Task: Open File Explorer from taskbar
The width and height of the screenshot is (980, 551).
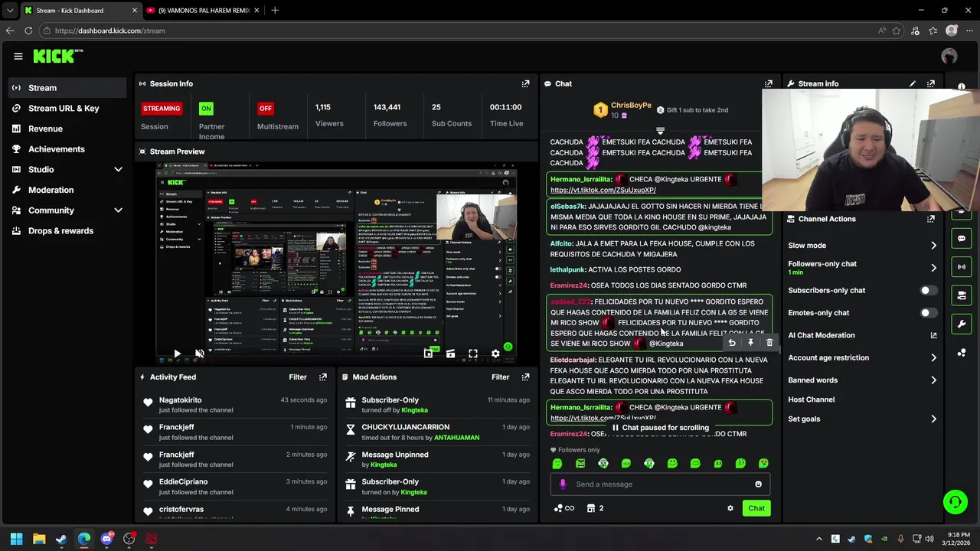Action: (39, 539)
